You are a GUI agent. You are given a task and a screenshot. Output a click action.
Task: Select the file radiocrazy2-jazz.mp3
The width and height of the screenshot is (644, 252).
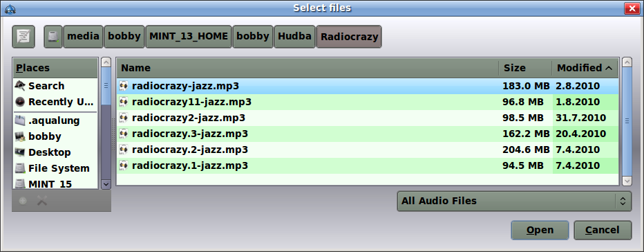368,118
